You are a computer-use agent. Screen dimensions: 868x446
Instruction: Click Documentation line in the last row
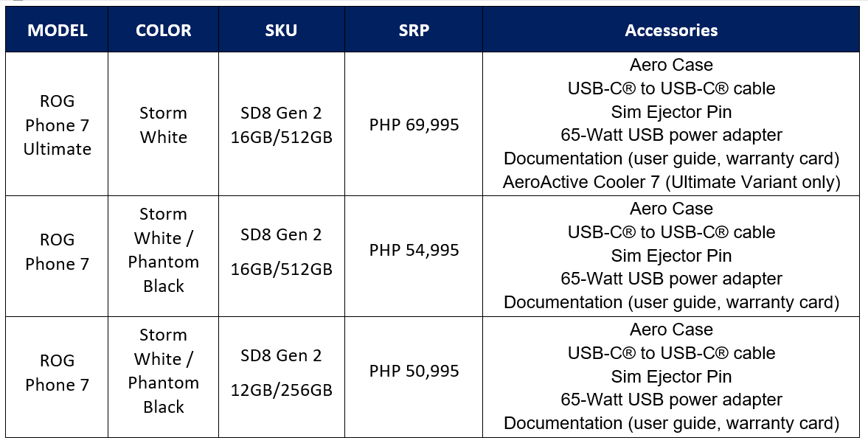pyautogui.click(x=671, y=423)
